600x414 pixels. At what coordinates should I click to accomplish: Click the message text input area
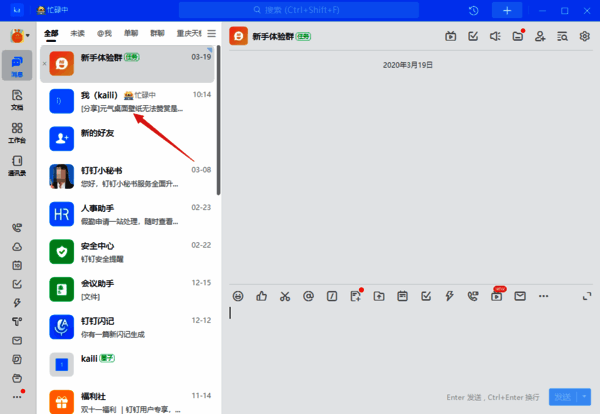pyautogui.click(x=411, y=344)
